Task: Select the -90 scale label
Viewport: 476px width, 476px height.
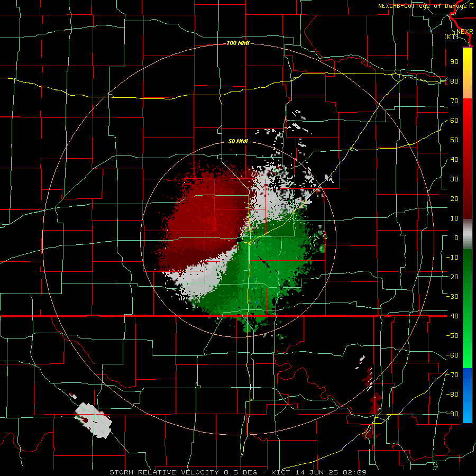Action: pyautogui.click(x=452, y=414)
